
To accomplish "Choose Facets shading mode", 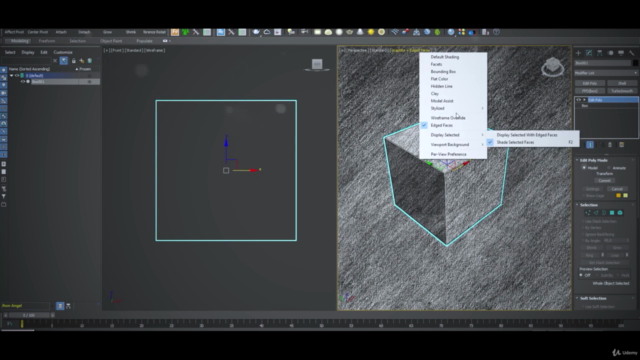I will click(436, 64).
